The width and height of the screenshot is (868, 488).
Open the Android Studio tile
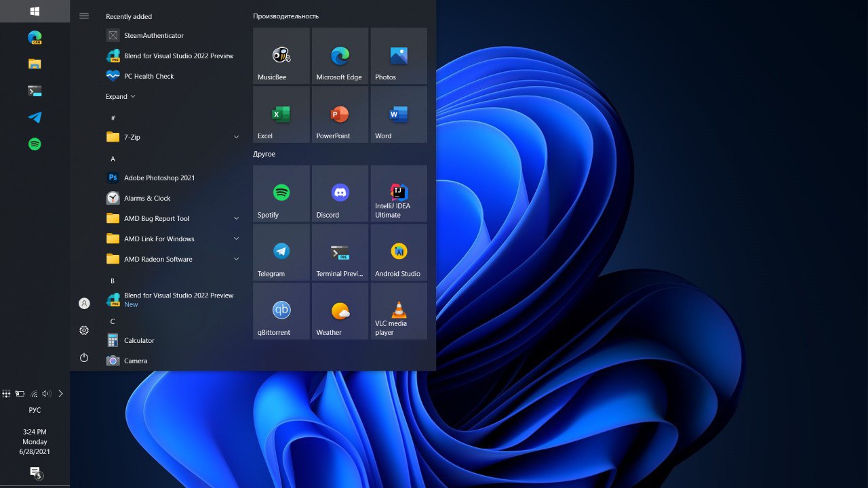tap(399, 253)
